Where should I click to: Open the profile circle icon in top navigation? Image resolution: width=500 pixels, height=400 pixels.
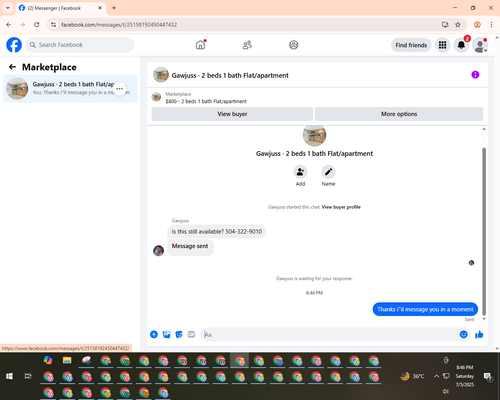click(x=294, y=45)
